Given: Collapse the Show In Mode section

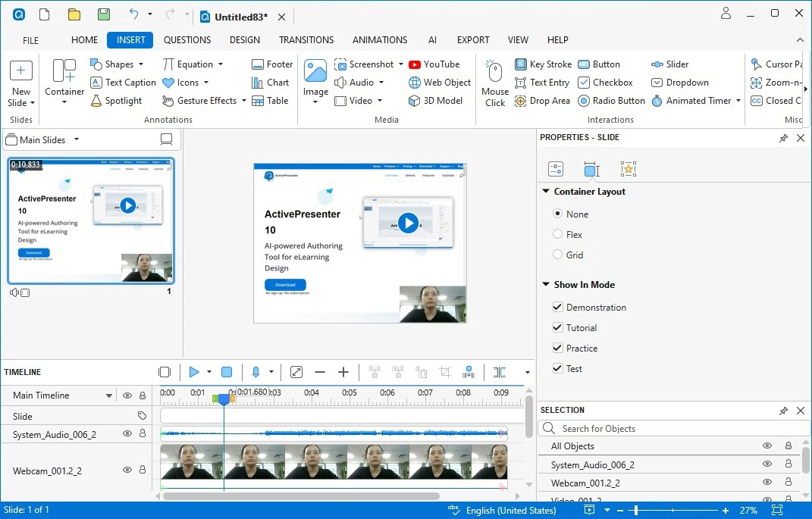Looking at the screenshot, I should pos(546,285).
